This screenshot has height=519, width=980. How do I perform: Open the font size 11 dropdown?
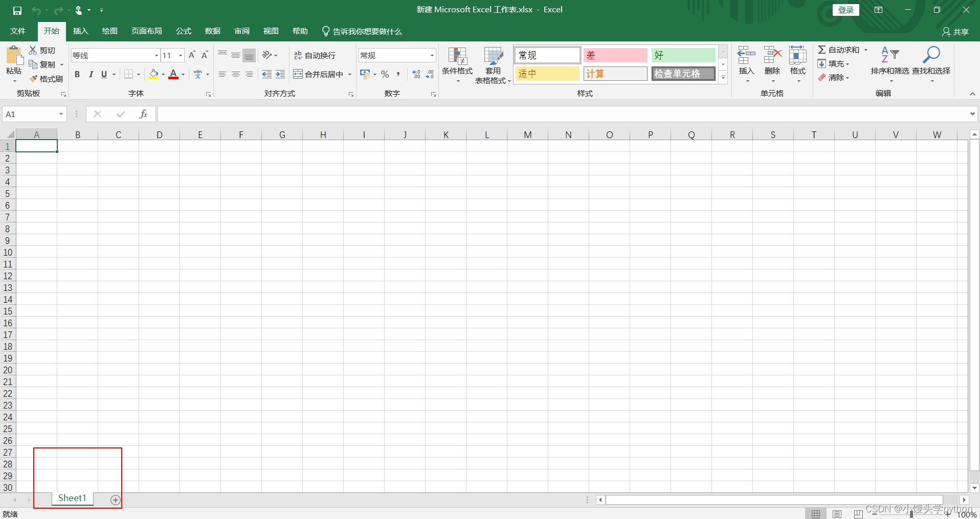pyautogui.click(x=181, y=55)
